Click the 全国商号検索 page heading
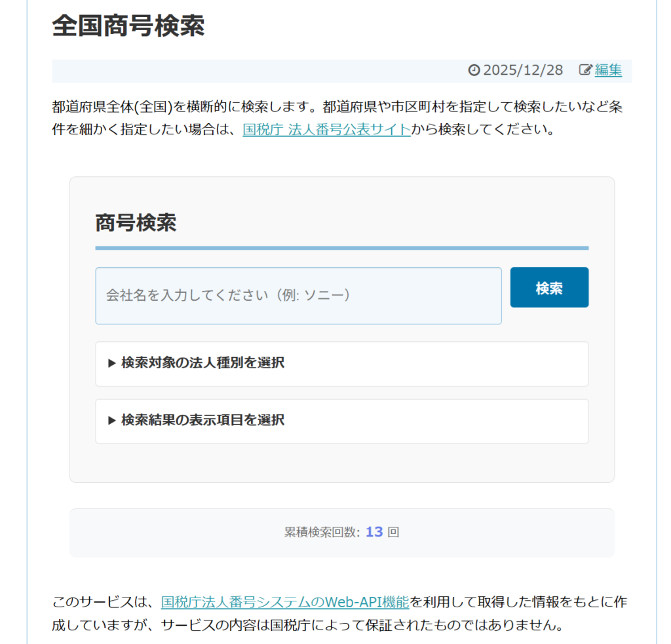 (128, 26)
